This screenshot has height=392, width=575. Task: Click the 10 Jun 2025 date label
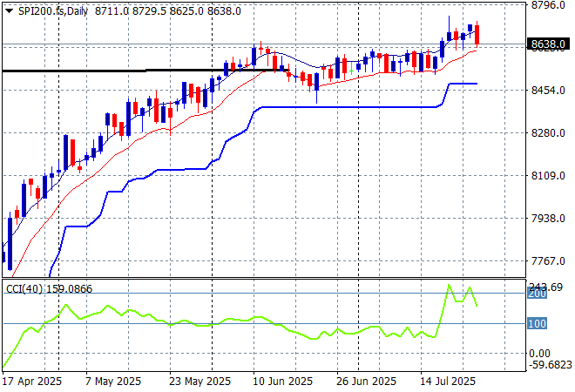[x=282, y=382]
